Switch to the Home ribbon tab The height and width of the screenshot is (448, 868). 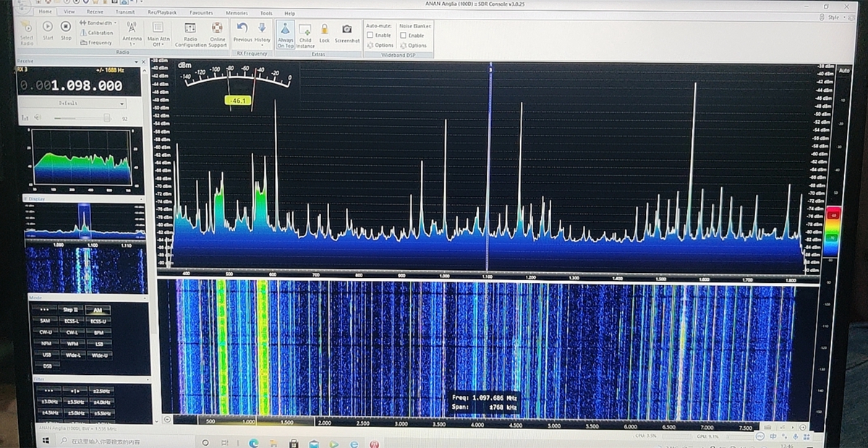[x=46, y=12]
